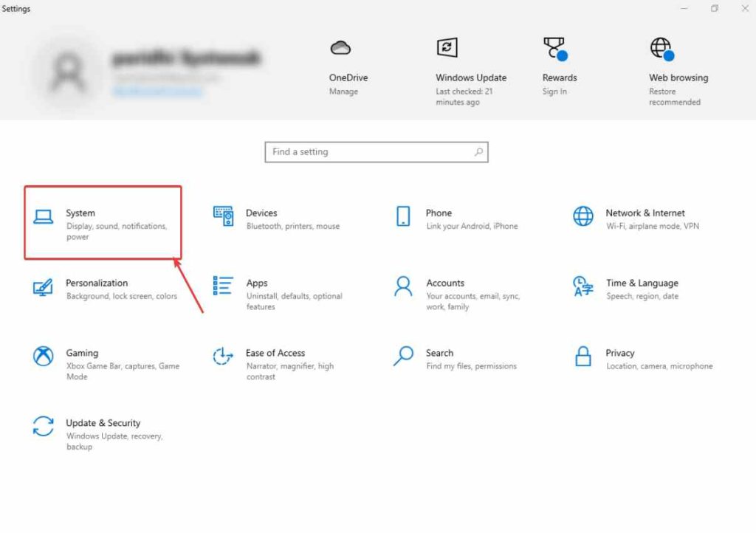Select the Search settings category label
The image size is (756, 533).
pos(439,353)
